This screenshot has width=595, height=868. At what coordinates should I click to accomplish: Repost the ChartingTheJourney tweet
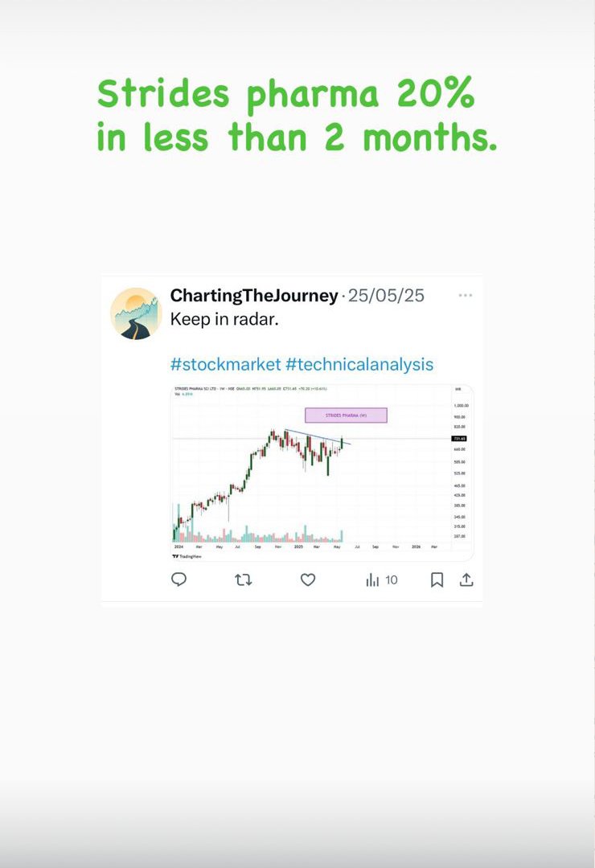coord(243,579)
